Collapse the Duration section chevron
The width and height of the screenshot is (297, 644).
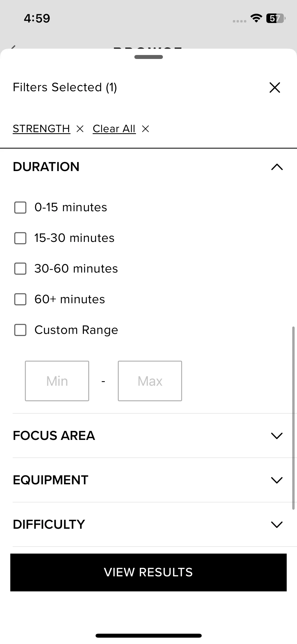point(277,167)
